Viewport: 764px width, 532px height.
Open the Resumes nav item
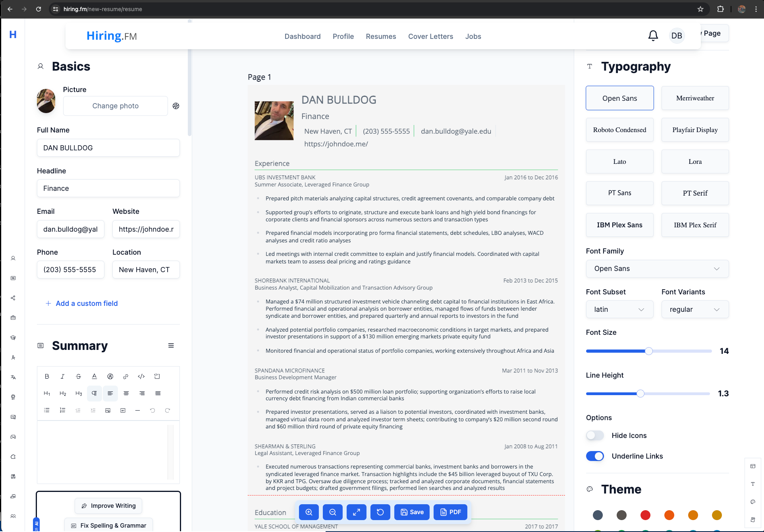381,36
